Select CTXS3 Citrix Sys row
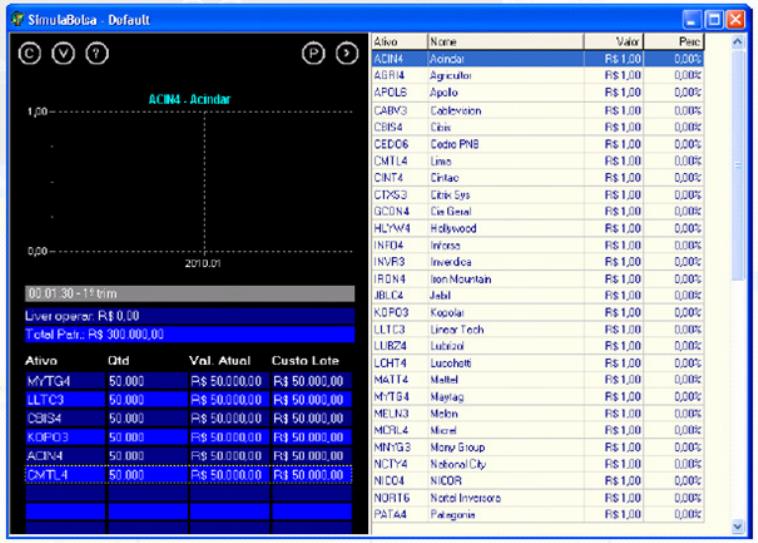The image size is (758, 543). point(538,195)
